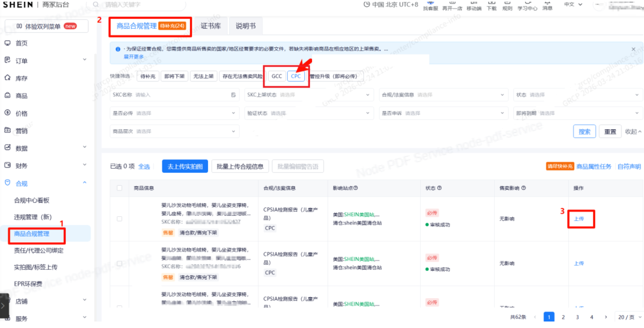Expand the 财务 sidebar menu chevron
The height and width of the screenshot is (328, 644).
pyautogui.click(x=85, y=165)
